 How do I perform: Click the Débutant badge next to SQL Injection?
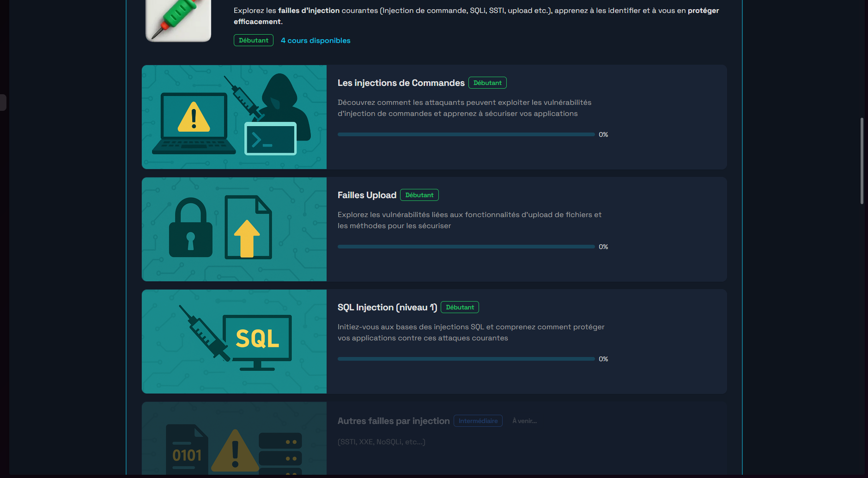[x=460, y=307]
